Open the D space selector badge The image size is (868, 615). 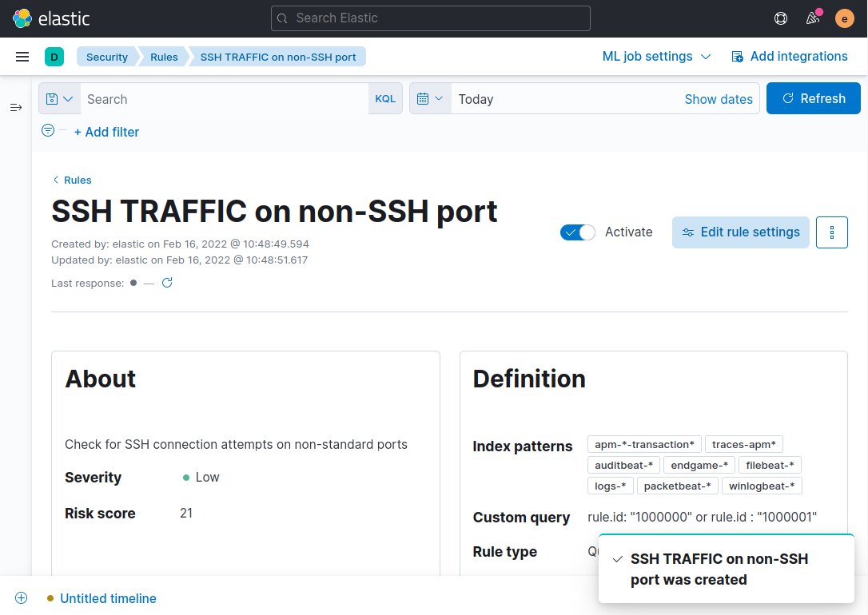[54, 57]
